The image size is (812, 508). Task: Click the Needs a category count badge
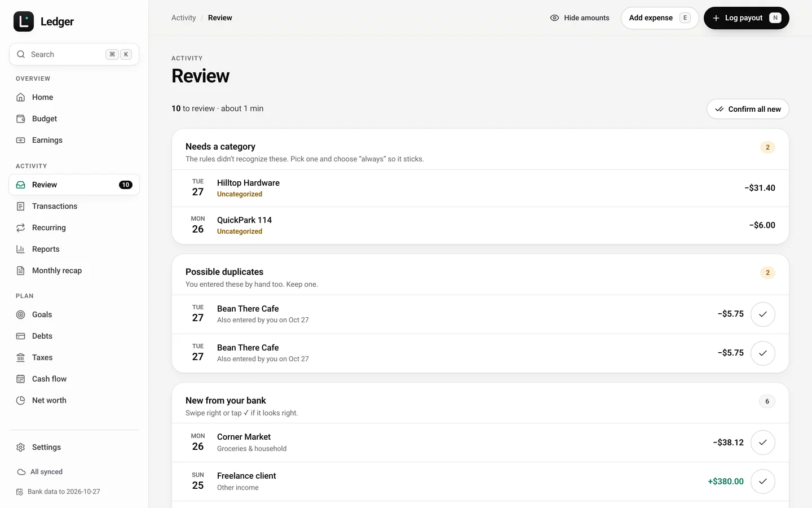click(767, 147)
